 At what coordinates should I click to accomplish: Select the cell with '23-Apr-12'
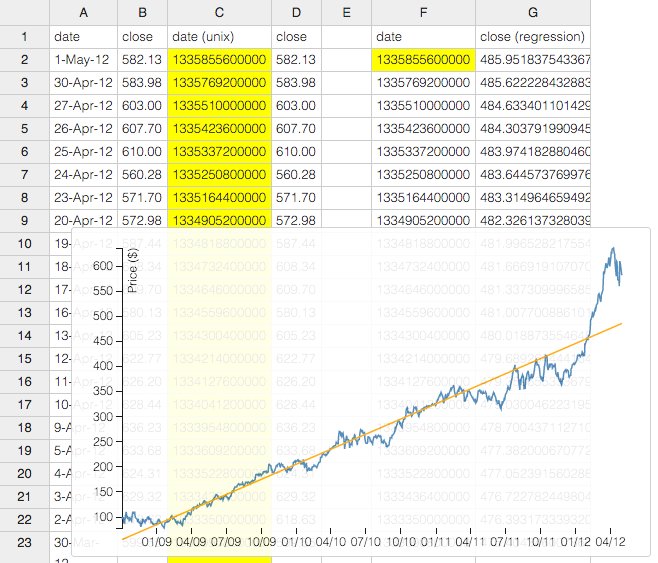84,198
